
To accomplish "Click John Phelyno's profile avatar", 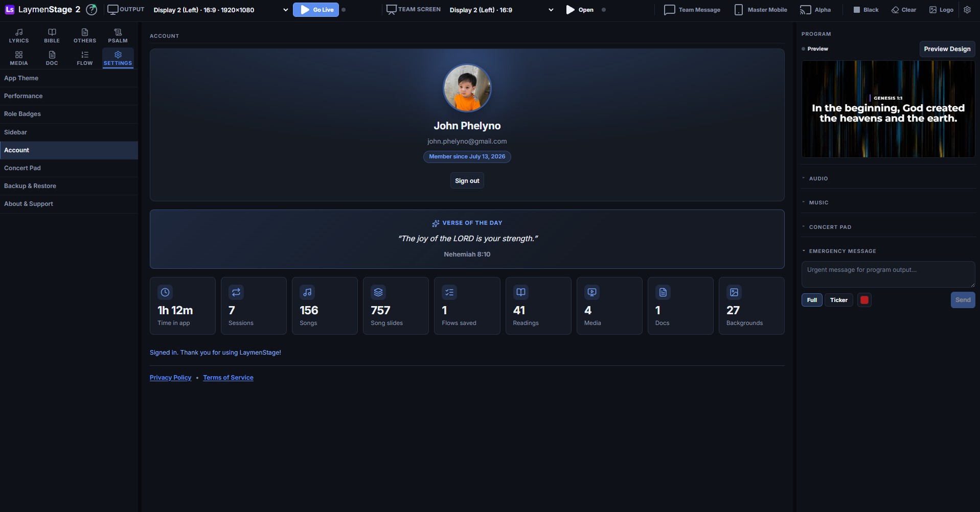I will (x=467, y=88).
